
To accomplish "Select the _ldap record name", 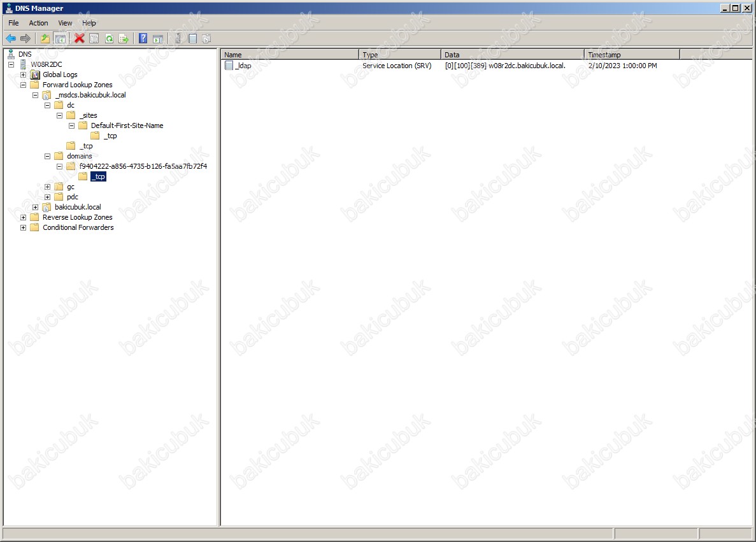I will (x=243, y=66).
